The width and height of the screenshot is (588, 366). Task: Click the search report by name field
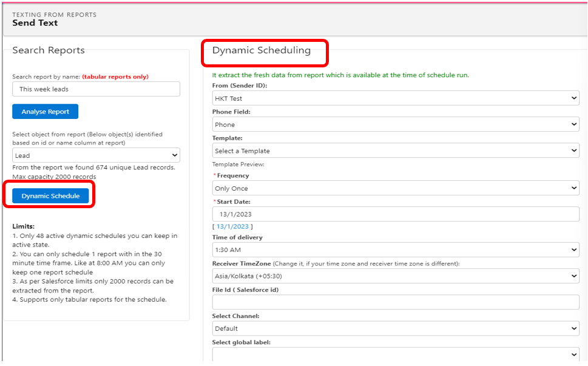pyautogui.click(x=96, y=89)
